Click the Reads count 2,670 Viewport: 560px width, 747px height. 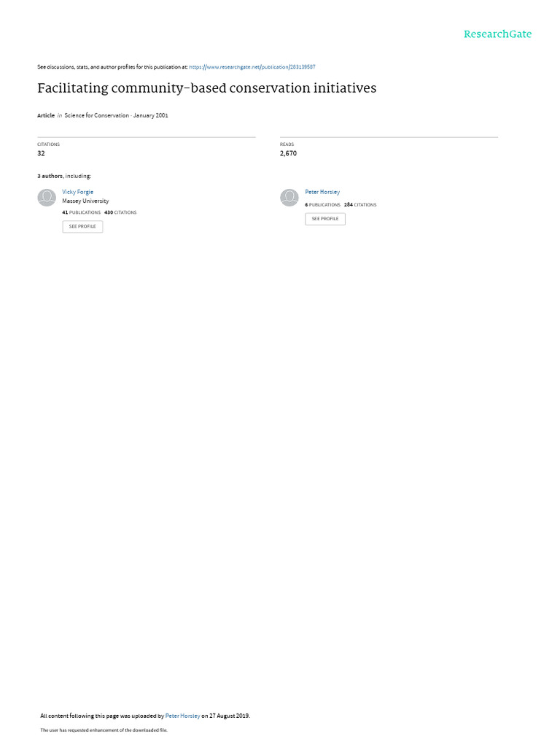pos(288,153)
